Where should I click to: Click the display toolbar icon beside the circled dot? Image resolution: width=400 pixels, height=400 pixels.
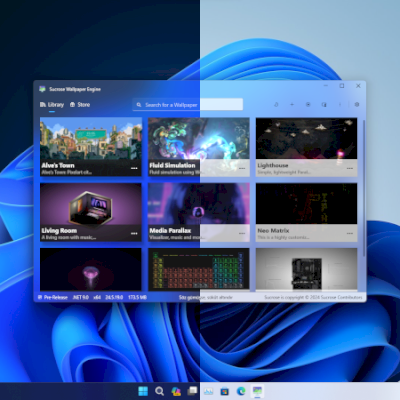click(x=324, y=104)
